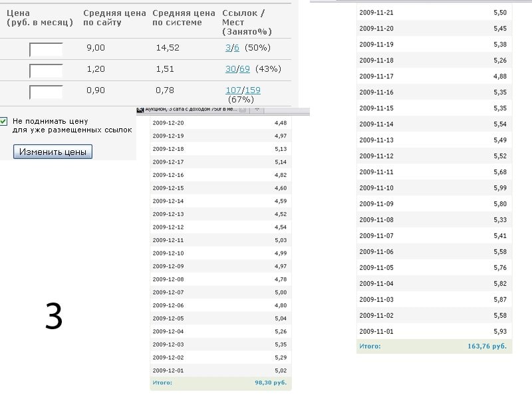This screenshot has height=399, width=532.
Task: Toggle the 'Не поднимать цену' checkbox
Action: pos(4,122)
